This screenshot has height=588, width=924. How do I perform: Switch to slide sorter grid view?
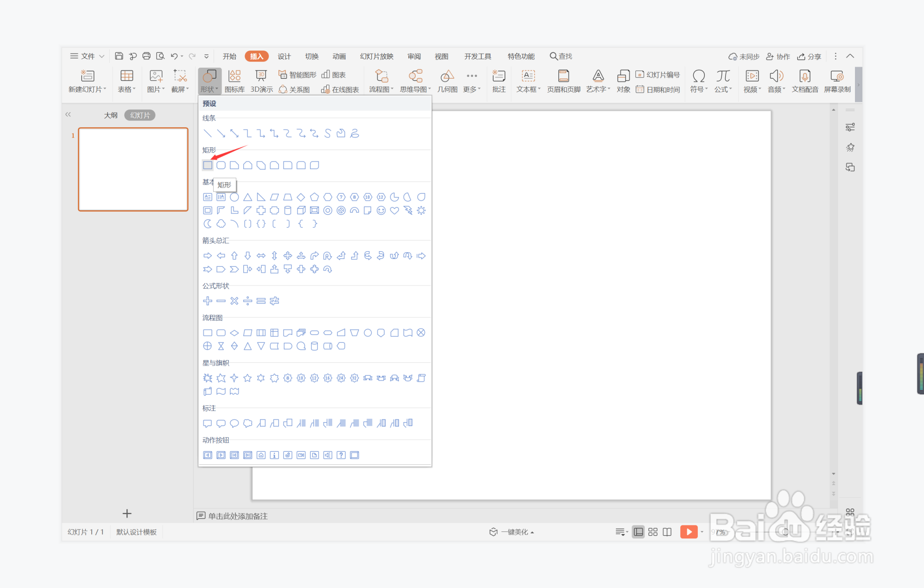click(653, 532)
